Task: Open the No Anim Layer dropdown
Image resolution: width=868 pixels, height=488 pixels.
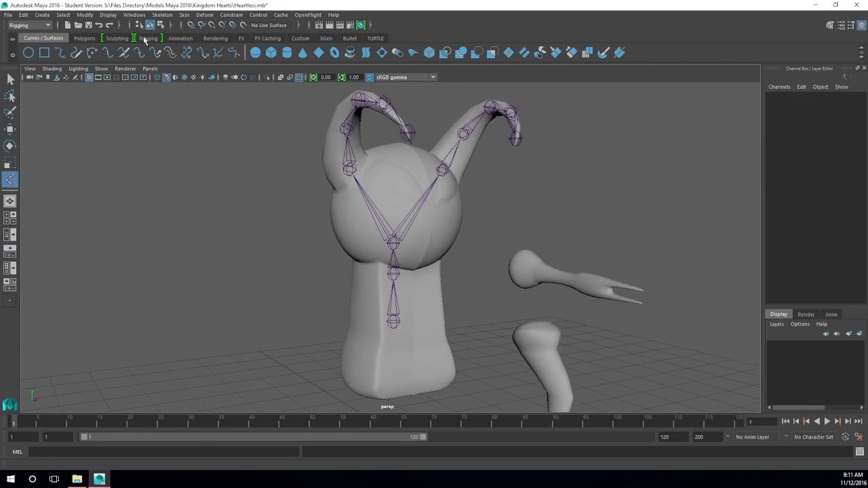Action: (x=756, y=437)
